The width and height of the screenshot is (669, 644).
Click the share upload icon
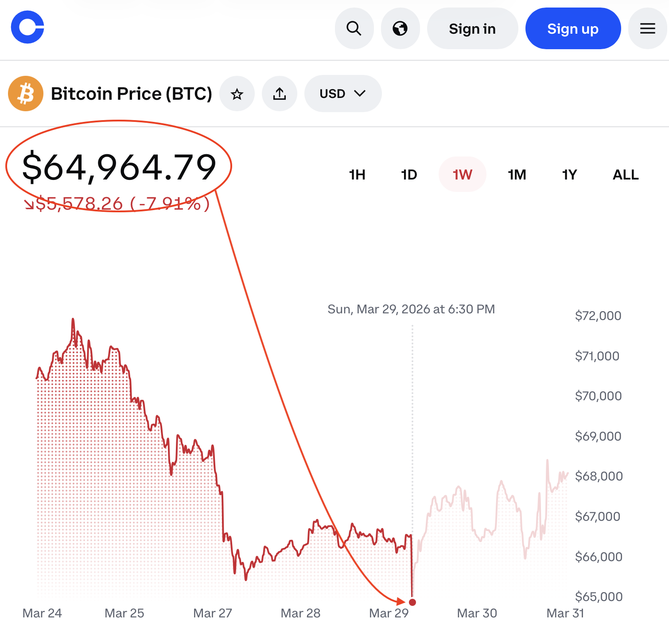coord(280,94)
